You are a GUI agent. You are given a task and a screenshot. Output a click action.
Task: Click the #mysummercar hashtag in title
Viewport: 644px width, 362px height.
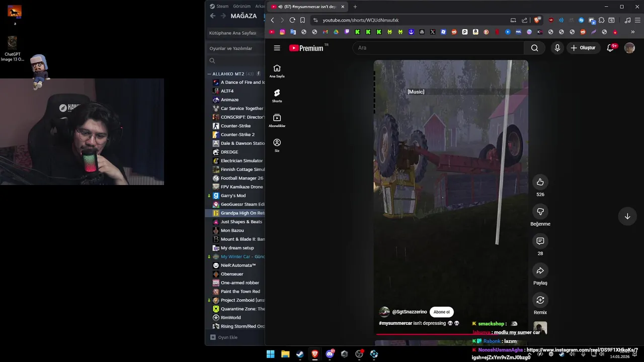pyautogui.click(x=395, y=323)
